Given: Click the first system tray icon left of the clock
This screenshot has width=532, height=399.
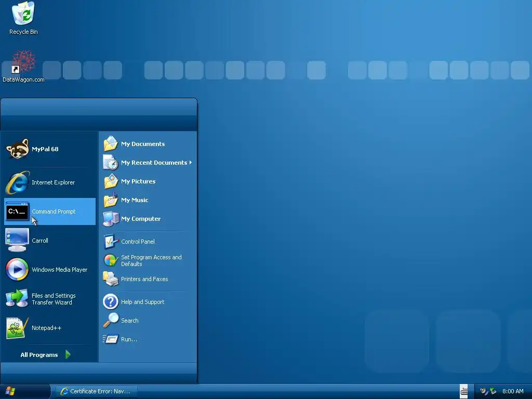Looking at the screenshot, I should coord(484,391).
